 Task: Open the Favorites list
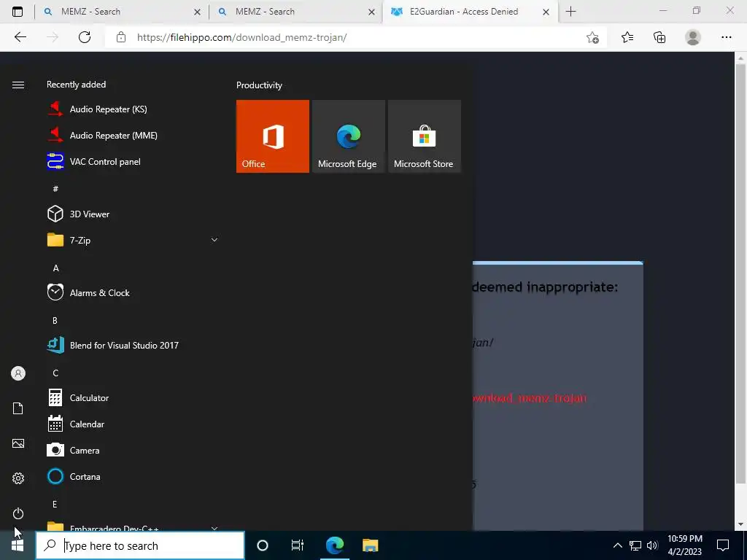click(627, 37)
